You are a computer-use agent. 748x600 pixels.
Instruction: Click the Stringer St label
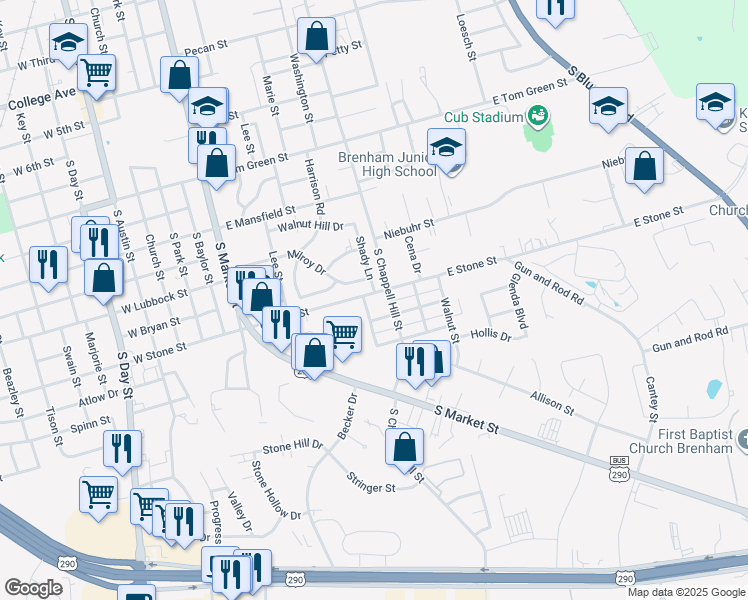click(x=371, y=482)
